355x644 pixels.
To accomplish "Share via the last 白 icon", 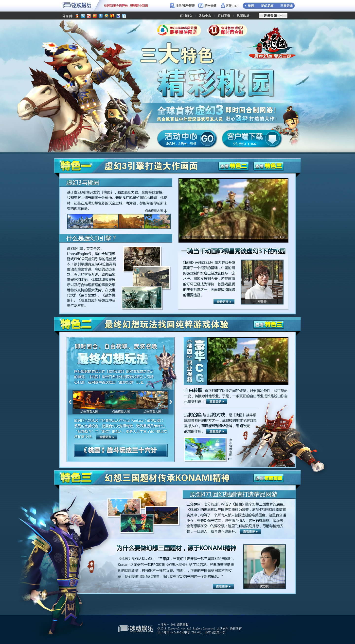I will point(124,16).
